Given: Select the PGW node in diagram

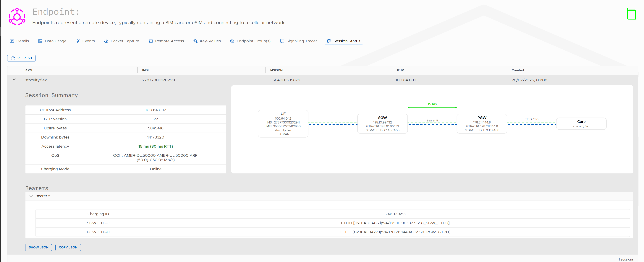Looking at the screenshot, I should (x=482, y=124).
